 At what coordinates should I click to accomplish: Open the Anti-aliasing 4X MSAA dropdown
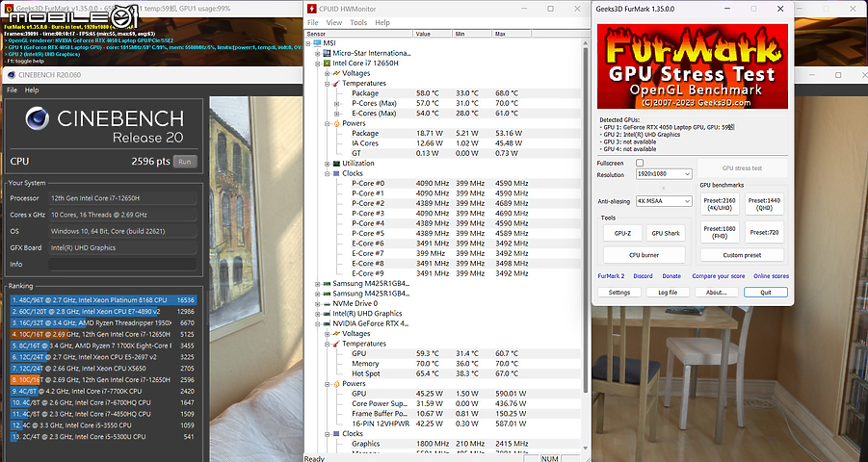pos(664,201)
